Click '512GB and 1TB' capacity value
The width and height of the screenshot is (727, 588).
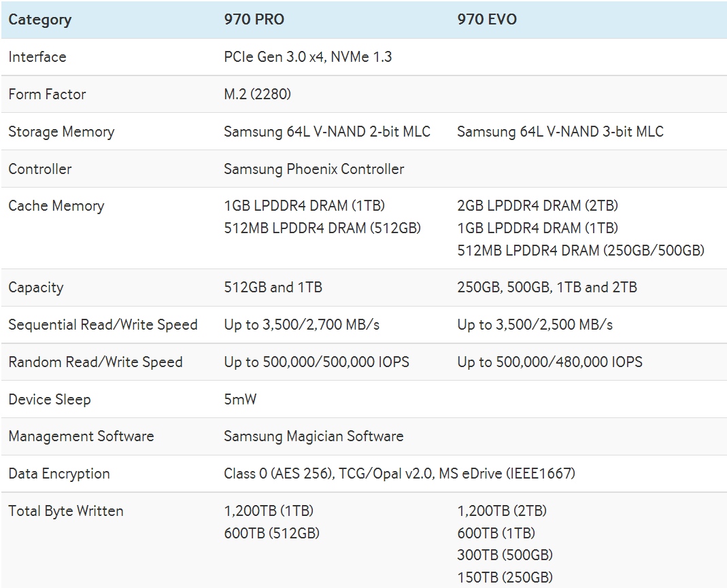pos(273,288)
